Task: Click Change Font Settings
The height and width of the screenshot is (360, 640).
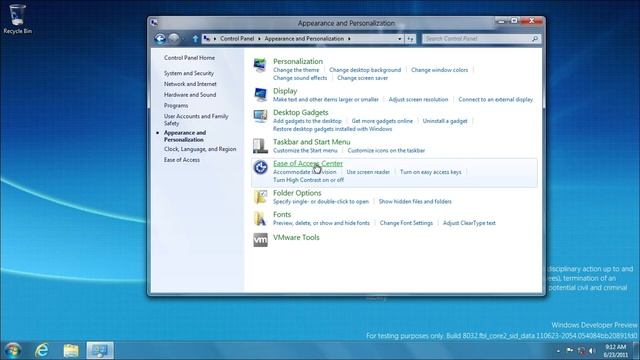Action: tap(406, 223)
